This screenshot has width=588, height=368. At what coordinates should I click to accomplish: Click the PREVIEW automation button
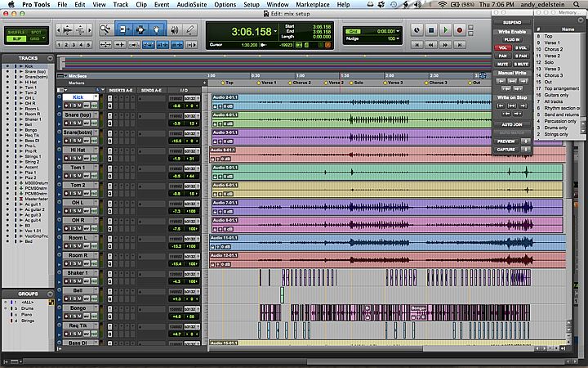pos(506,141)
